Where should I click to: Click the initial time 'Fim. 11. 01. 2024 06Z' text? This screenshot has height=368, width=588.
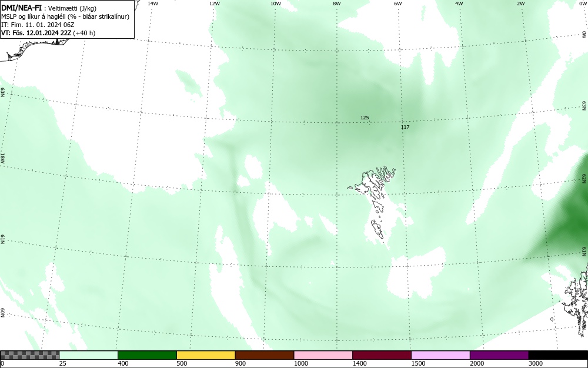point(42,25)
